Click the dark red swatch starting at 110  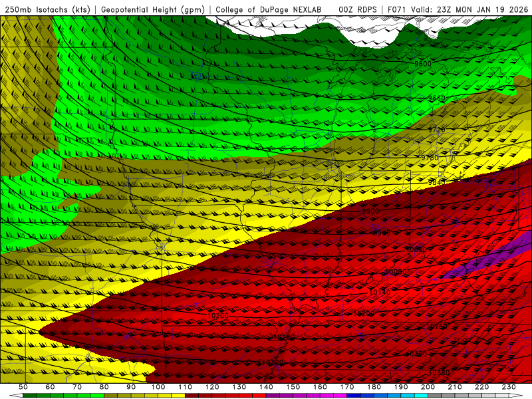(192, 396)
